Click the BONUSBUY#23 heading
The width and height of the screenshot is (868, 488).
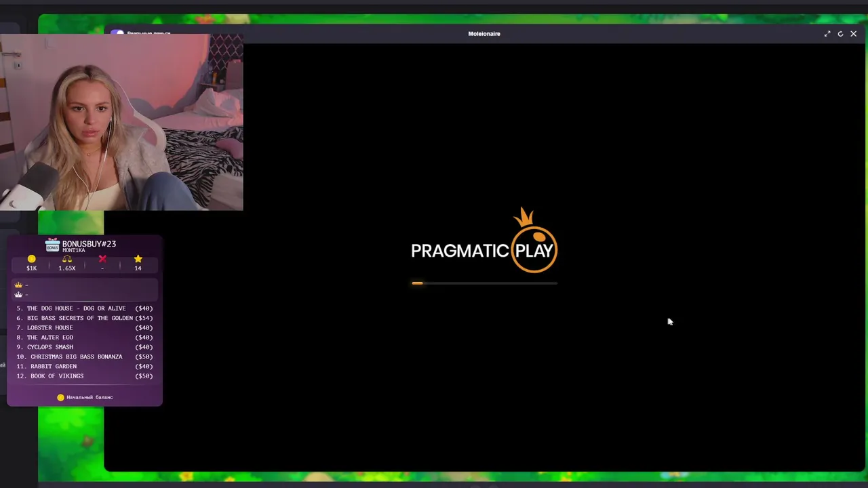coord(89,243)
